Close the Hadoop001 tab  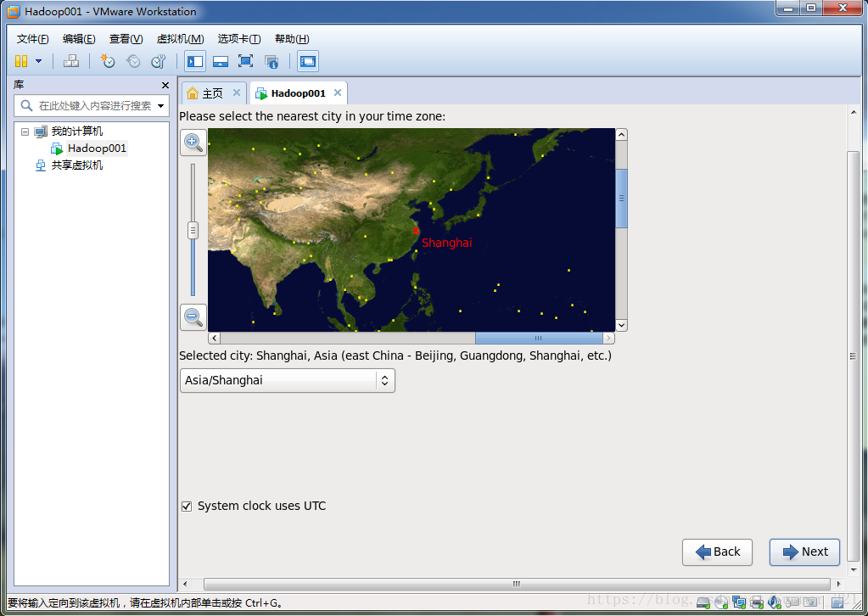pos(338,92)
